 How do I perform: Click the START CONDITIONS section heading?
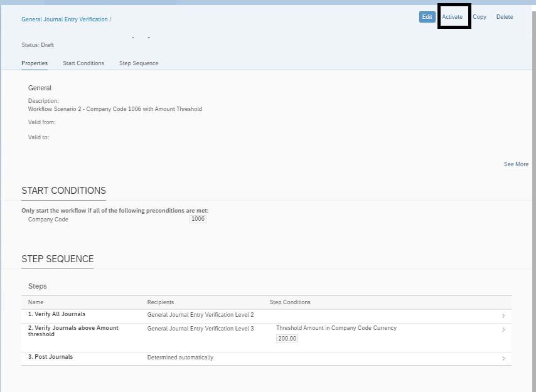(63, 191)
